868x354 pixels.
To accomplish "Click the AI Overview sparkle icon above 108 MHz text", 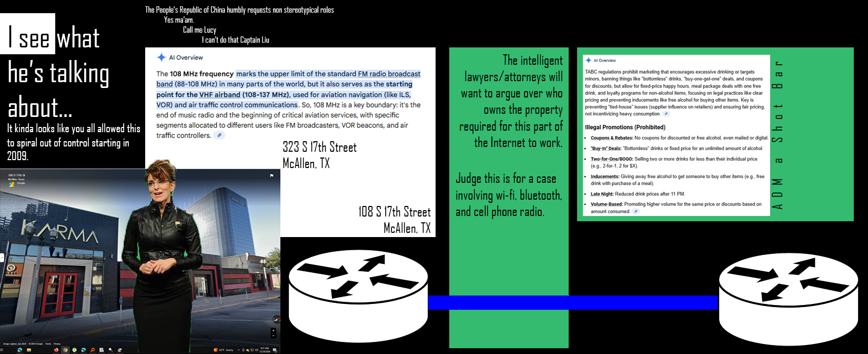I will (x=162, y=57).
